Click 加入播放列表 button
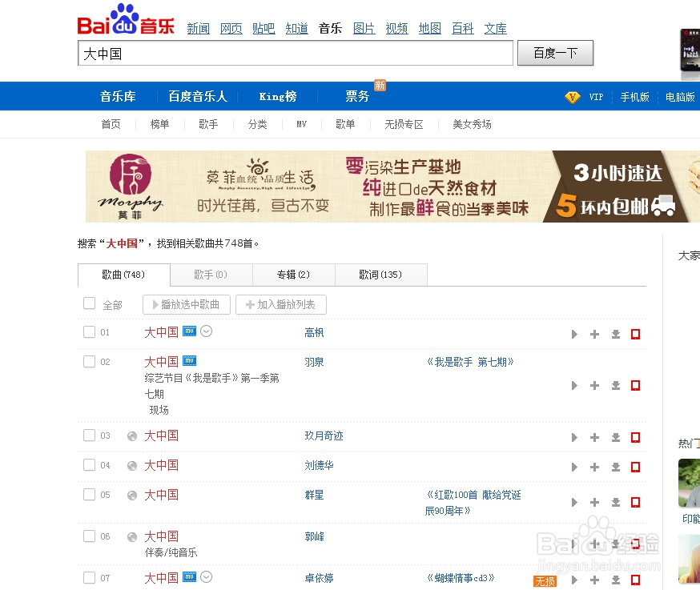 (281, 305)
